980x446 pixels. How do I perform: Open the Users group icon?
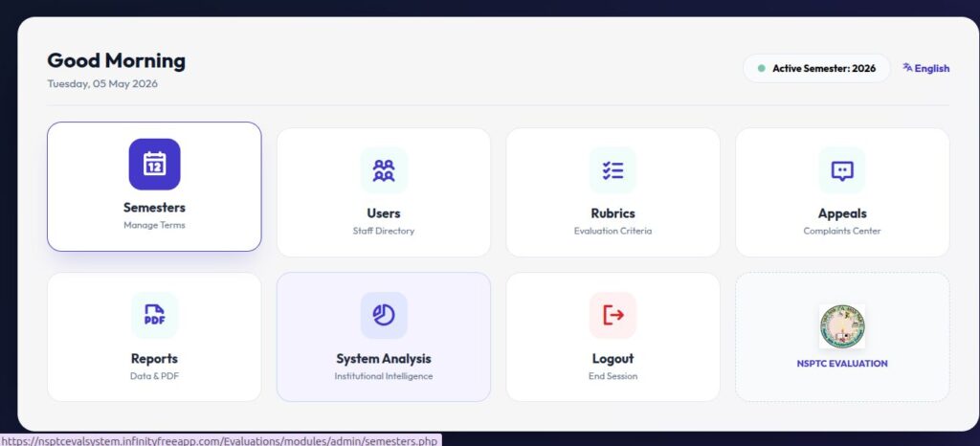click(x=383, y=170)
